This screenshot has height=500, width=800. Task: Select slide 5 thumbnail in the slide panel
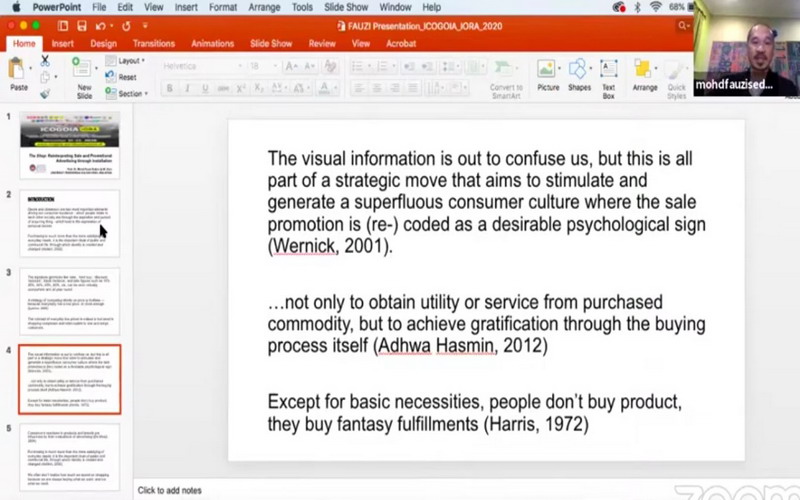(x=70, y=455)
